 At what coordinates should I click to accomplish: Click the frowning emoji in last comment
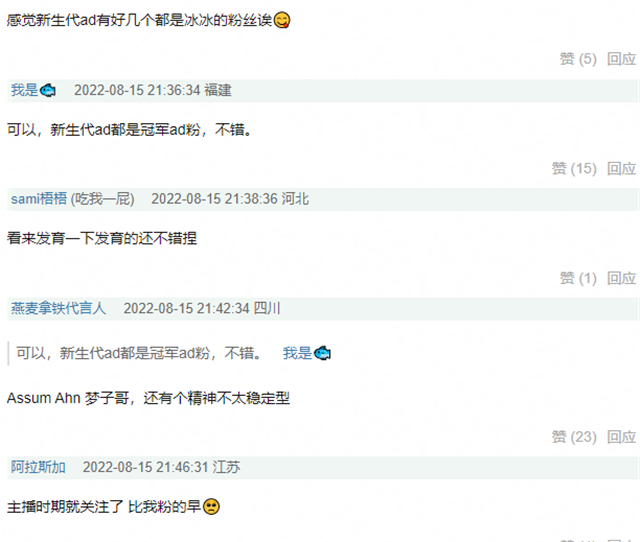coord(211,506)
